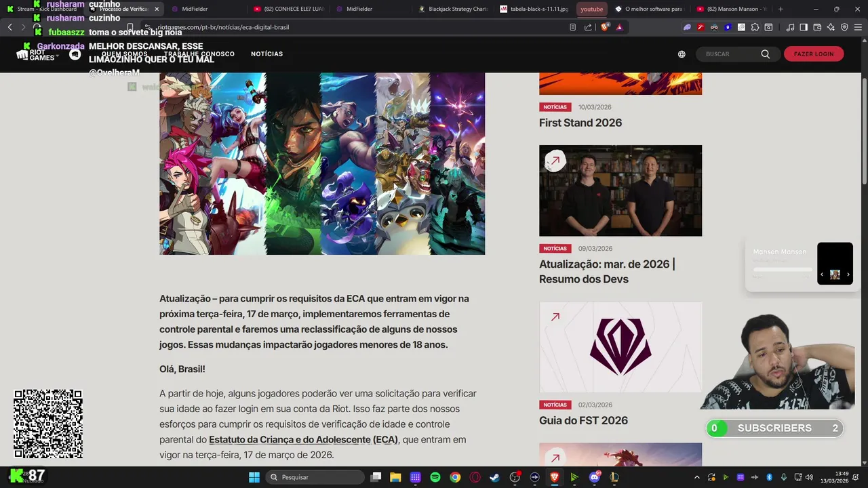Click the magnifier icon in Buscar field
The image size is (868, 488).
[765, 54]
